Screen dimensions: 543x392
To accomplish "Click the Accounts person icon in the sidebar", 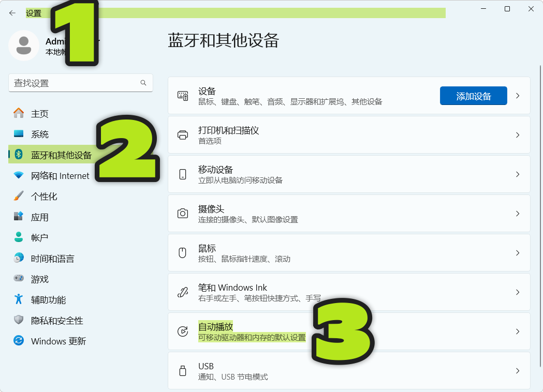I will pyautogui.click(x=19, y=237).
